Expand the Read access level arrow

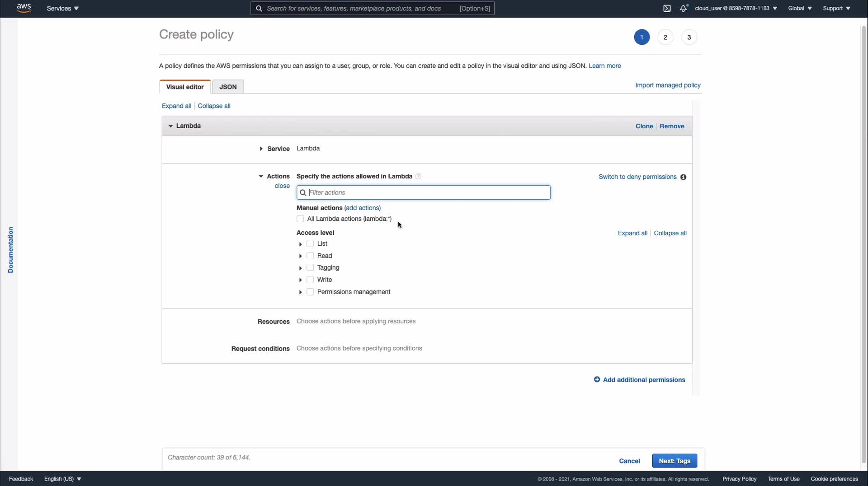click(300, 256)
